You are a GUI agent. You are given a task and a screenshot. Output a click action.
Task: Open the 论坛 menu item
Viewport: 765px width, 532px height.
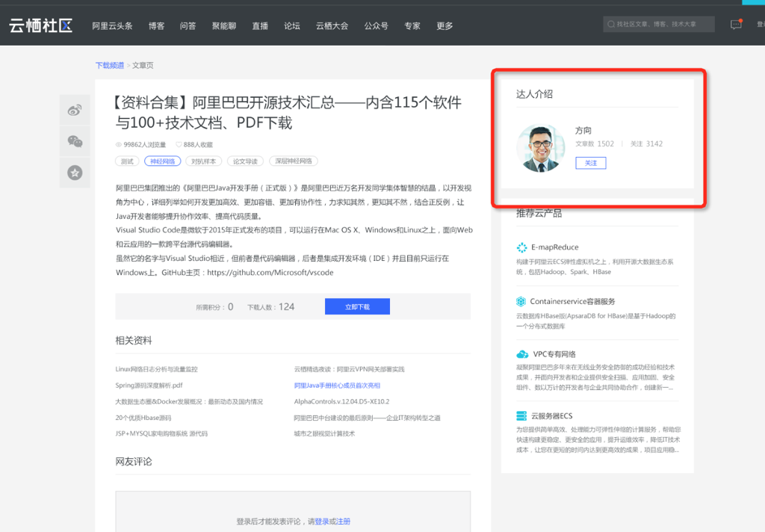point(292,26)
